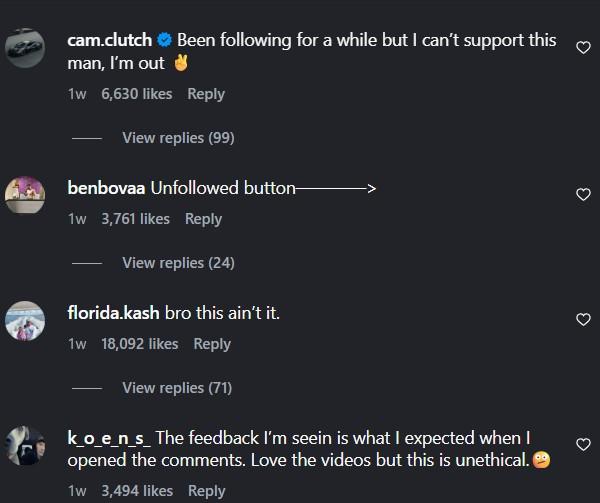Tap the heart on k_o_e_n_s_'s comment
The width and height of the screenshot is (600, 503).
(584, 444)
